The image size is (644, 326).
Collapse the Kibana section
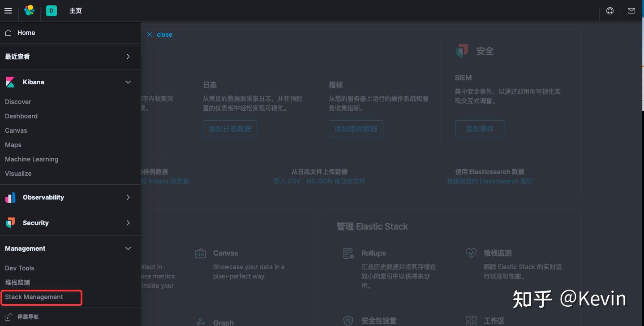[x=128, y=82]
